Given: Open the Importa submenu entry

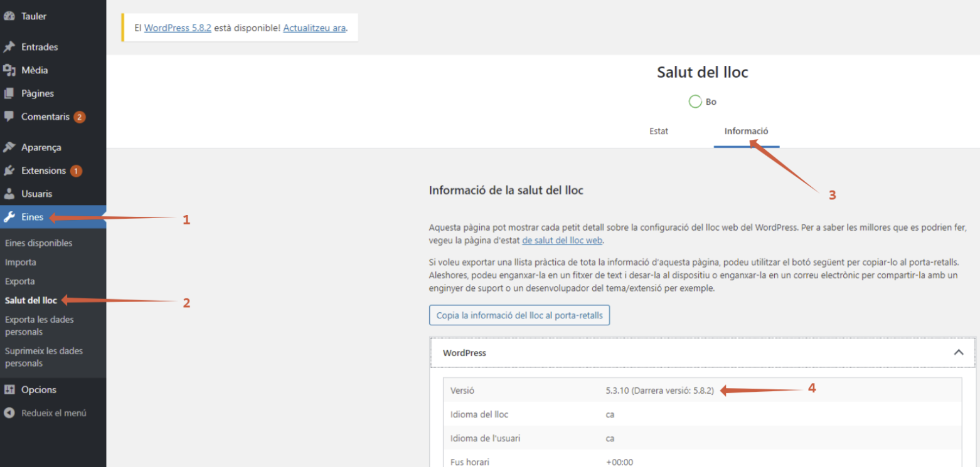Looking at the screenshot, I should point(21,262).
